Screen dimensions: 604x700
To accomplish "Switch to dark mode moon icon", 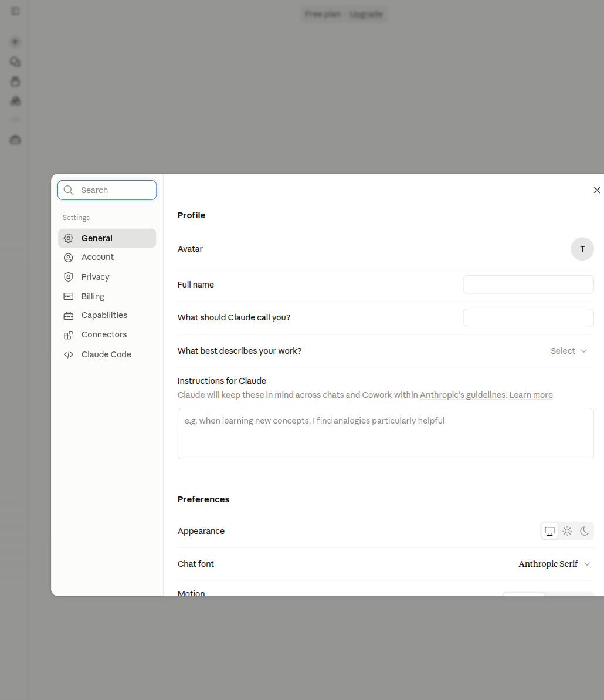I will click(585, 531).
